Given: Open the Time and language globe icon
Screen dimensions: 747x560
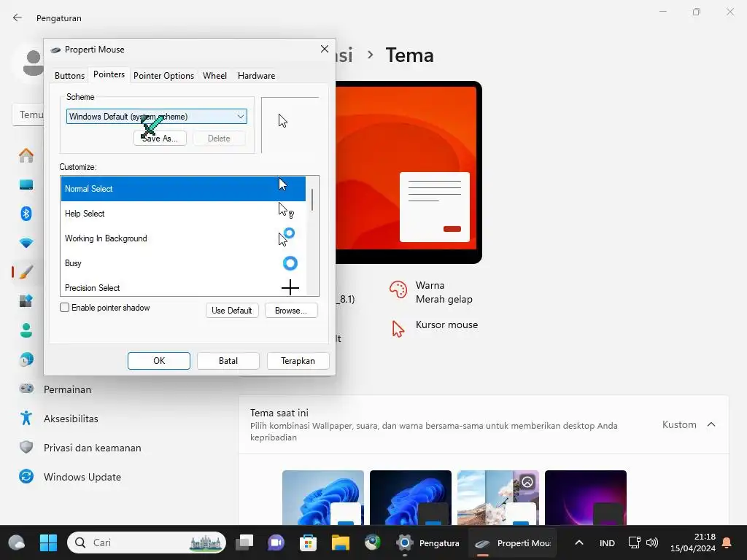Looking at the screenshot, I should pos(26,359).
